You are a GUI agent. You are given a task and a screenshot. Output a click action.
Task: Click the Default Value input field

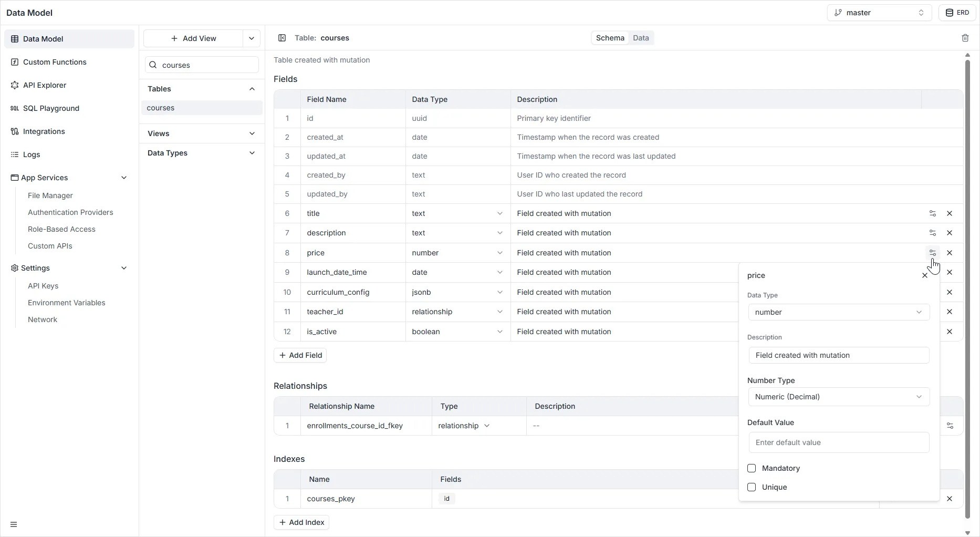click(838, 442)
